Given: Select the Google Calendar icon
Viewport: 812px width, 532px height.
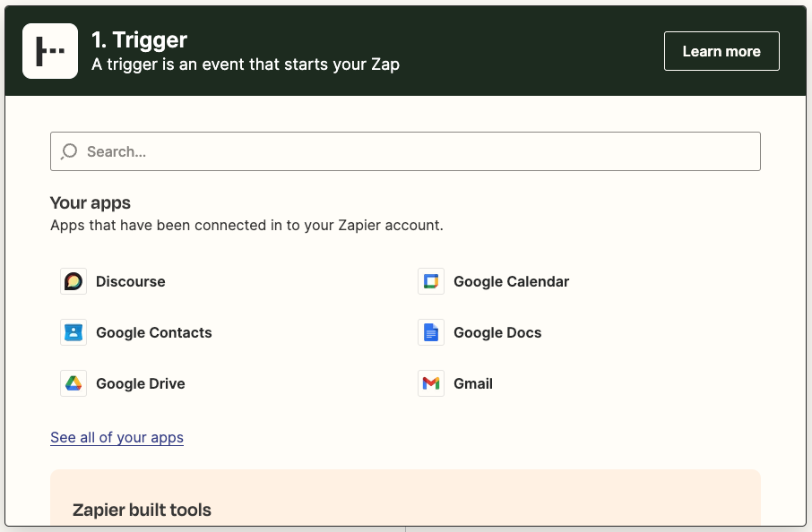Looking at the screenshot, I should click(x=431, y=281).
